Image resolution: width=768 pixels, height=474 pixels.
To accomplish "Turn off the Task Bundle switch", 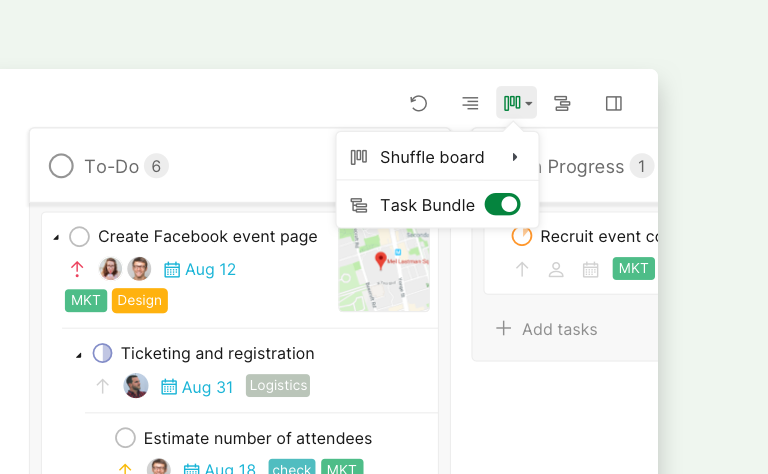I will pyautogui.click(x=503, y=205).
